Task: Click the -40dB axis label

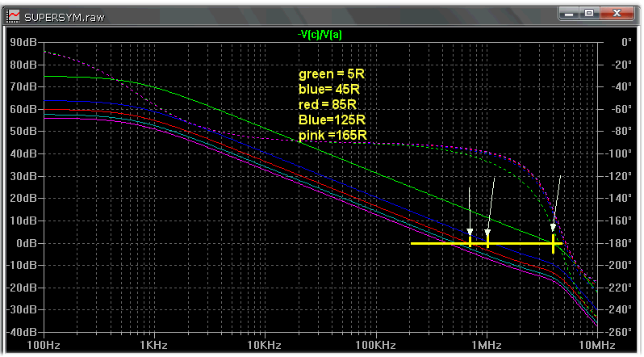Action: tap(21, 331)
